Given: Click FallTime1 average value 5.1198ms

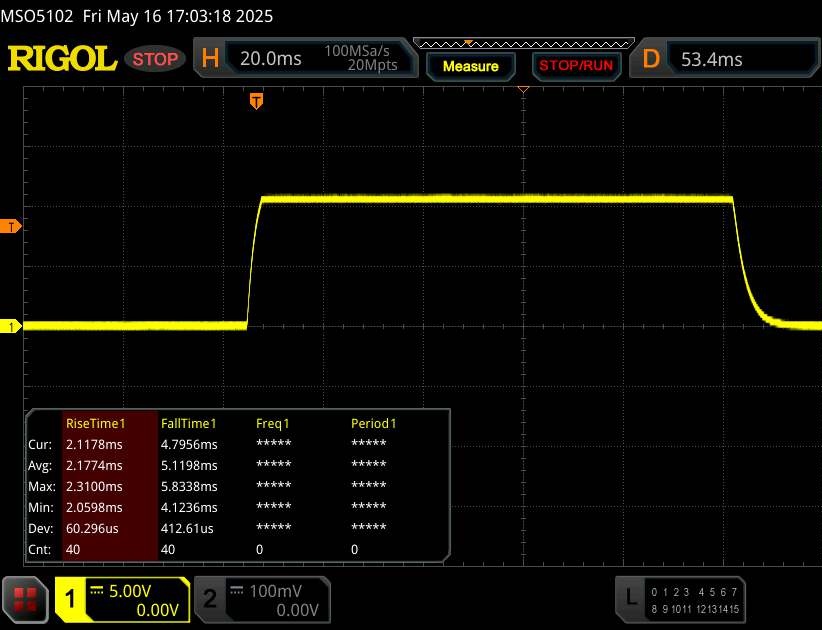Looking at the screenshot, I should click(189, 465).
